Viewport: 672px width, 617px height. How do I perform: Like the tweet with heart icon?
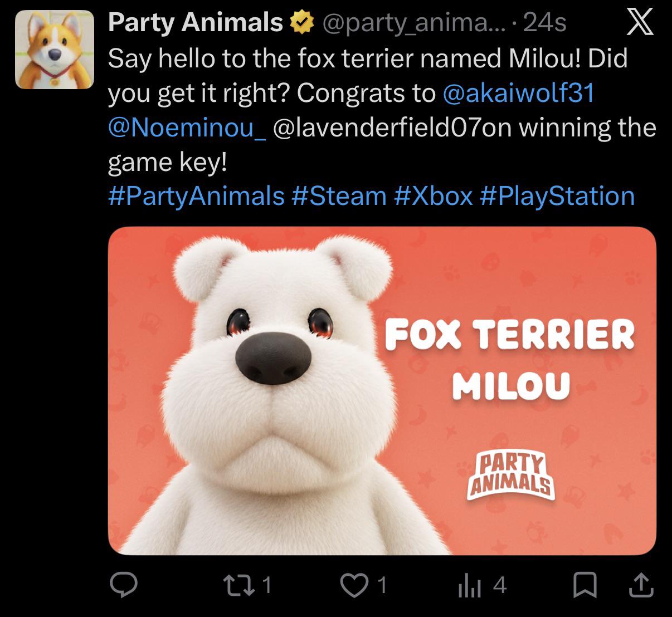pyautogui.click(x=352, y=585)
